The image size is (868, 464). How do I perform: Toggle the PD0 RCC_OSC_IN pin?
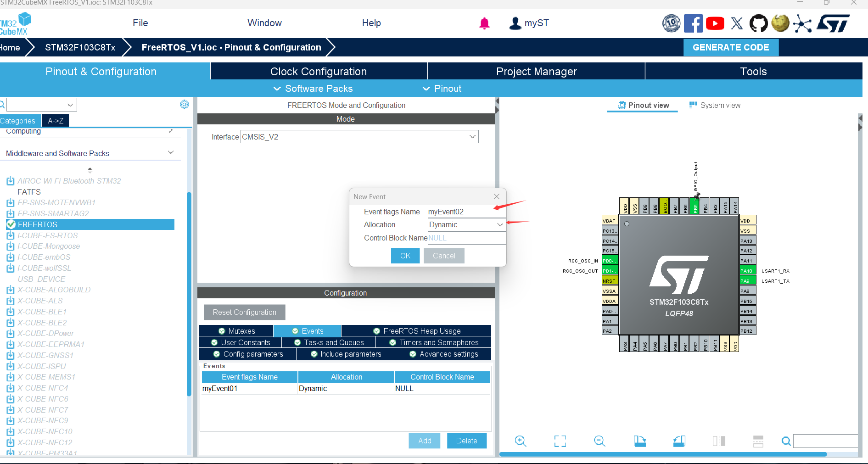[610, 261]
